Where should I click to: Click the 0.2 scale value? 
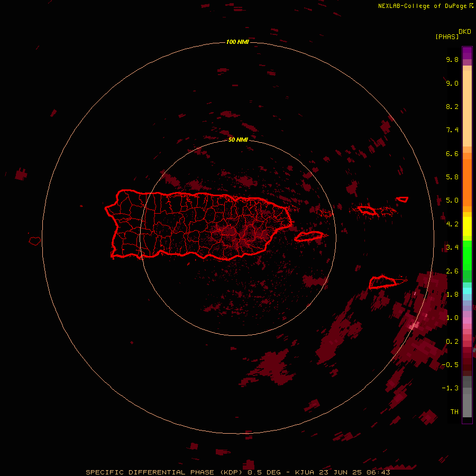(452, 342)
